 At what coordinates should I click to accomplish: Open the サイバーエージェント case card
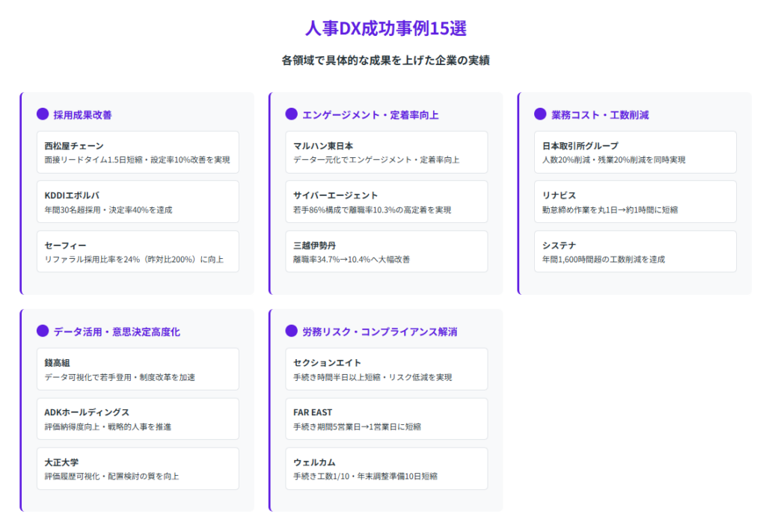click(386, 202)
